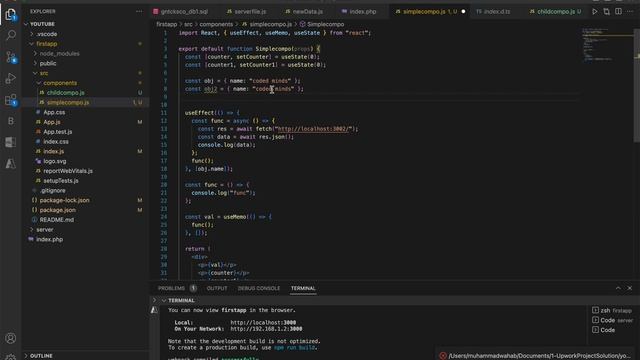Split the editor to the right
This screenshot has height=360, width=640.
(619, 12)
